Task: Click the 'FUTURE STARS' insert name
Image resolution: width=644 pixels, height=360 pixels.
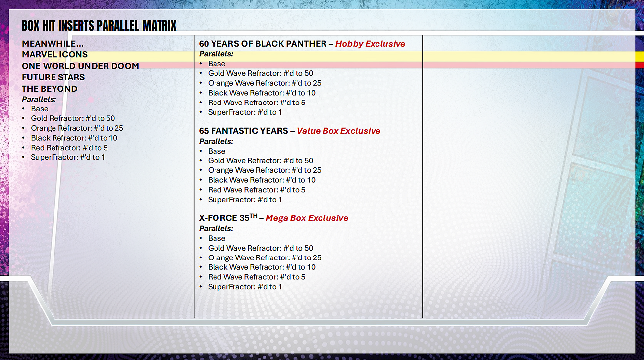Action: point(54,77)
